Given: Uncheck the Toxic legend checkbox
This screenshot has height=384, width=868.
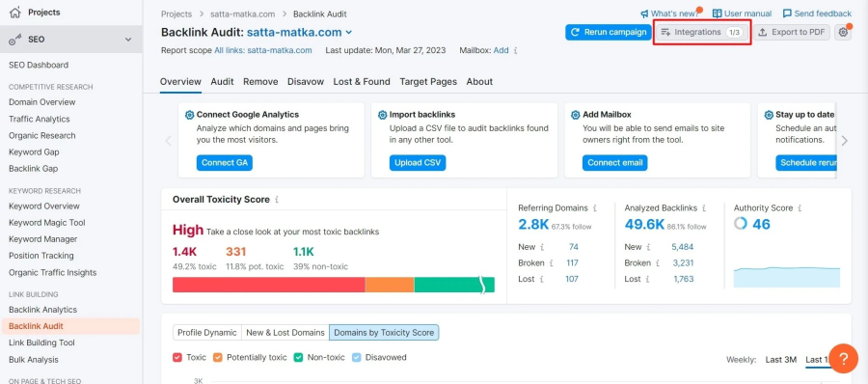Looking at the screenshot, I should [177, 357].
